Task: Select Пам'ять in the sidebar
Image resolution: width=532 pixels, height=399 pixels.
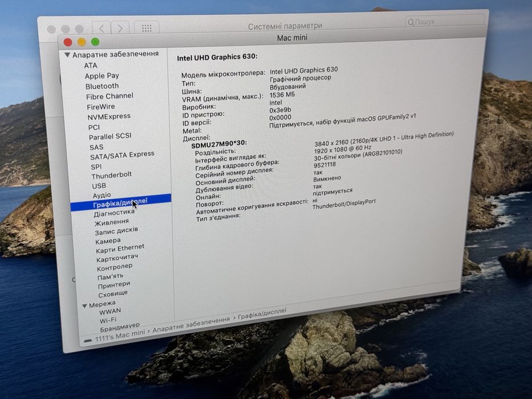Action: point(110,276)
